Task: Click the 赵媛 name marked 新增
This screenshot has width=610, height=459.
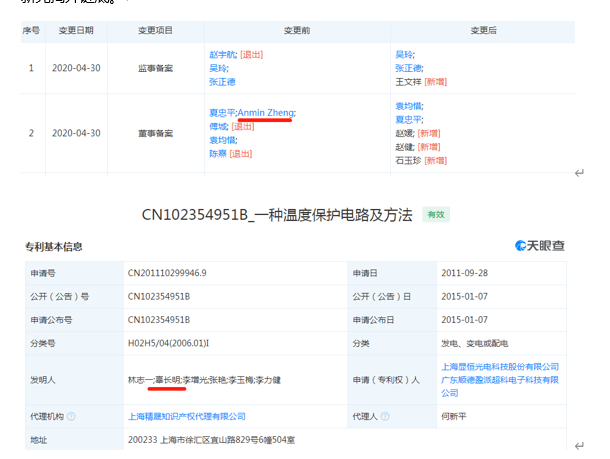Action: click(404, 133)
